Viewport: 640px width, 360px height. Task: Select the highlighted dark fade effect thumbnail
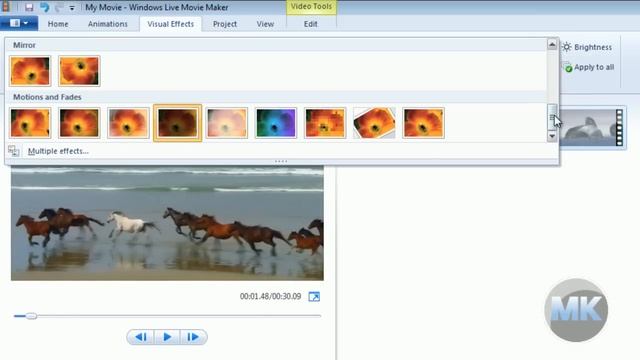click(178, 123)
